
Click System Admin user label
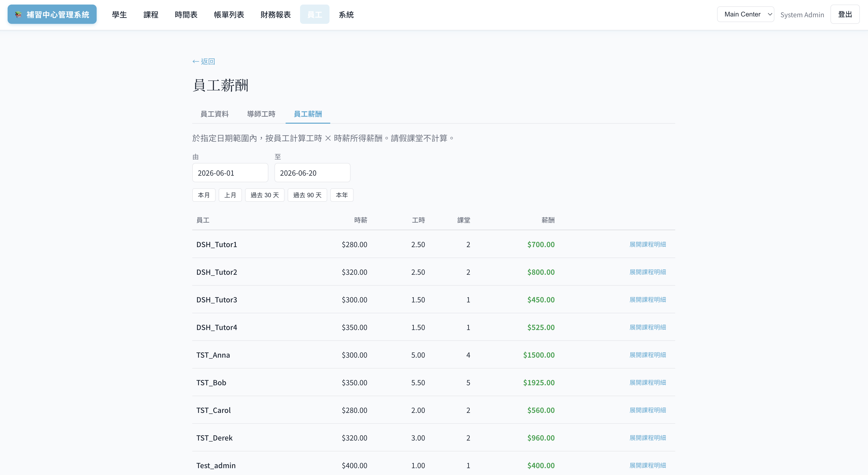pyautogui.click(x=802, y=14)
